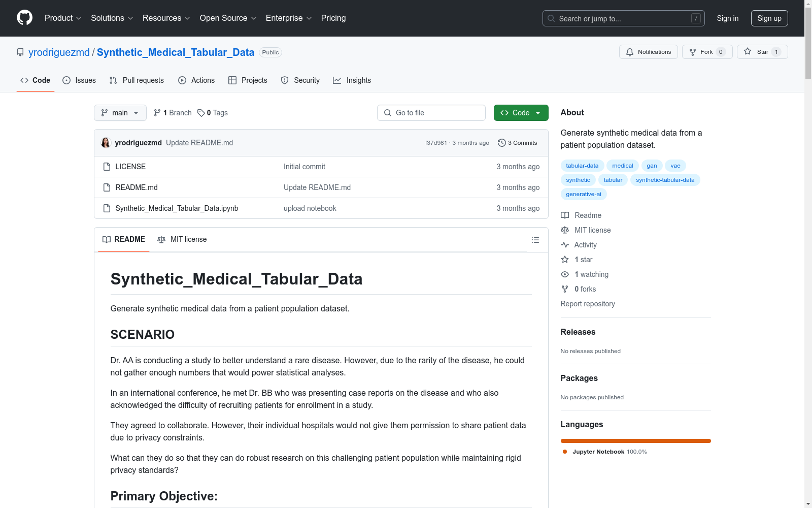Open the Pricing page
Screen dimensions: 812x508
pos(333,18)
